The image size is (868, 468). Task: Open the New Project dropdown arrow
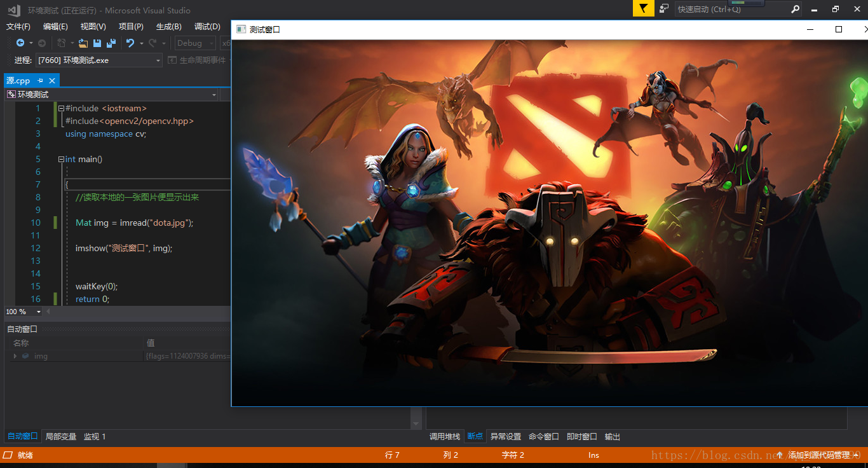pyautogui.click(x=72, y=43)
